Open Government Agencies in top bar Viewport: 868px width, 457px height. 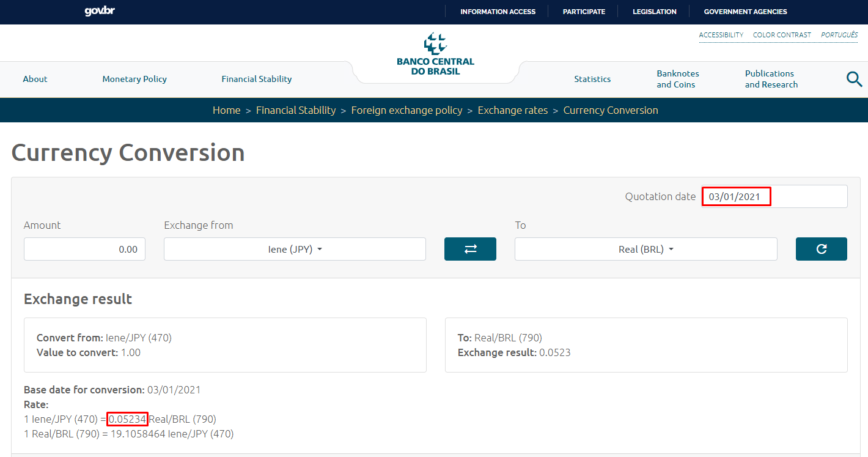tap(745, 12)
